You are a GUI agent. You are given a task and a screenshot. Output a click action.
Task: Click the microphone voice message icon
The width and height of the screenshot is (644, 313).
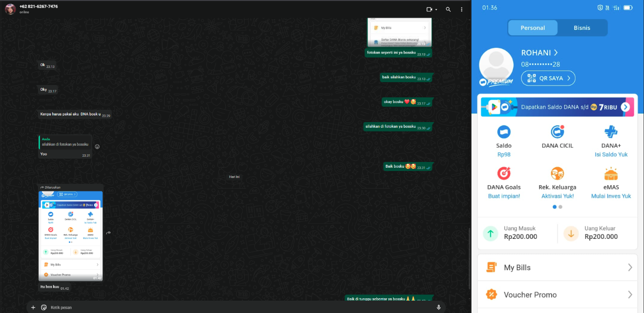coord(439,307)
